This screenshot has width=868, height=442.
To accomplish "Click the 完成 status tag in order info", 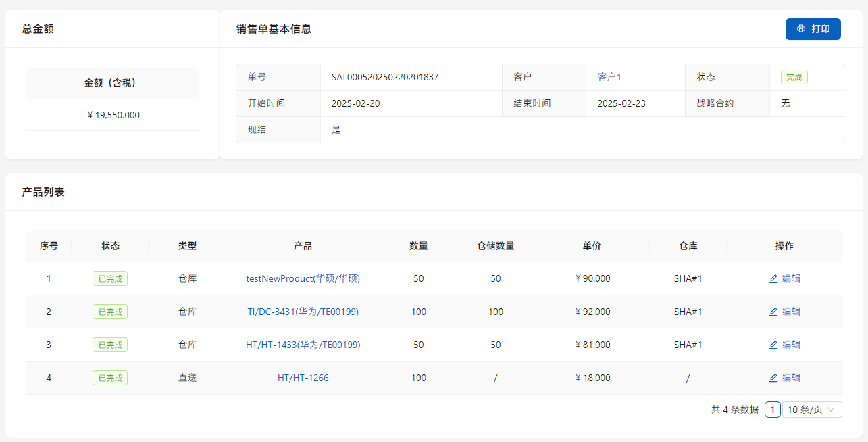I will tap(794, 77).
